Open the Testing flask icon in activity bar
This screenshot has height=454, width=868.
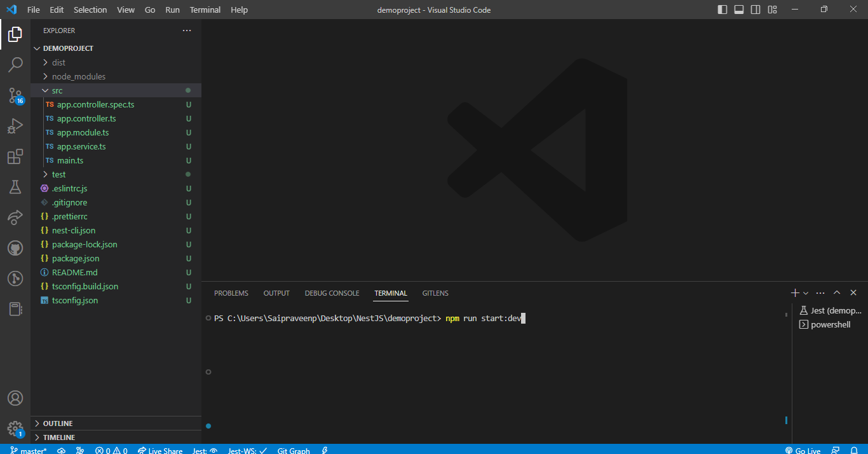pyautogui.click(x=15, y=187)
